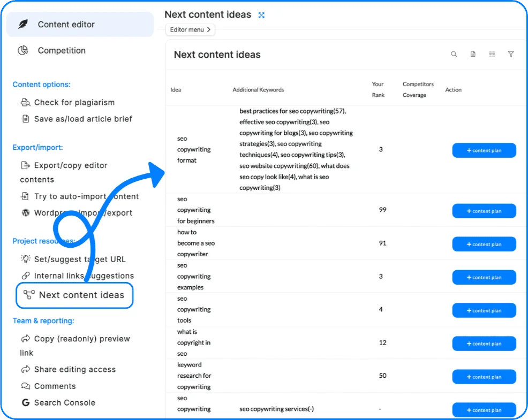
Task: Click content plan for seo copywriting for beginners
Action: 484,211
